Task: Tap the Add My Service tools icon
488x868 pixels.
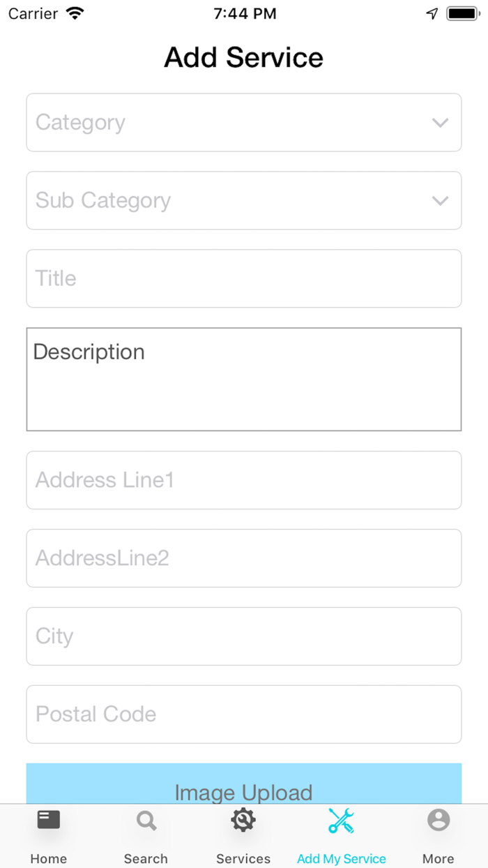Action: [x=341, y=821]
